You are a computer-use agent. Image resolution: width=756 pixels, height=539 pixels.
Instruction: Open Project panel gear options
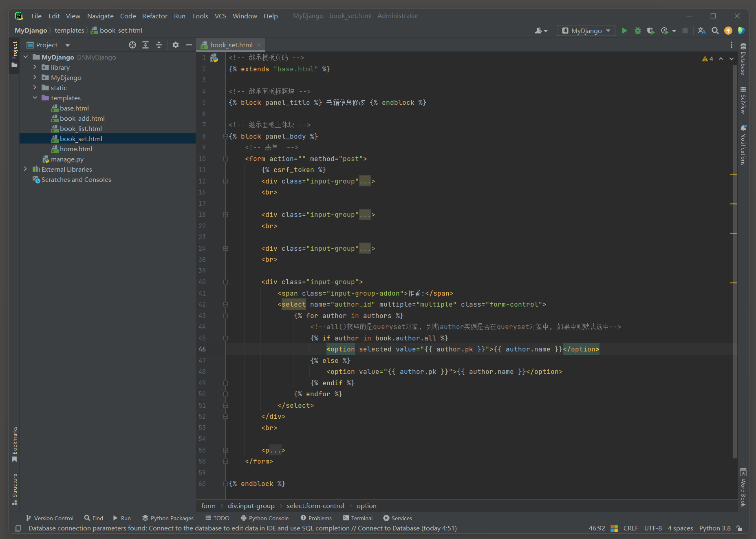coord(176,45)
